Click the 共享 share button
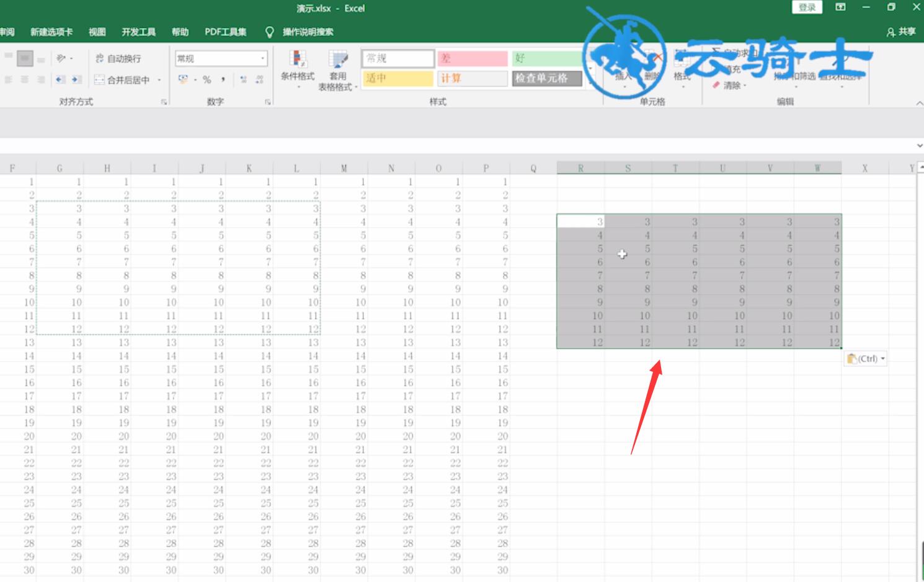The height and width of the screenshot is (582, 924). click(x=902, y=32)
